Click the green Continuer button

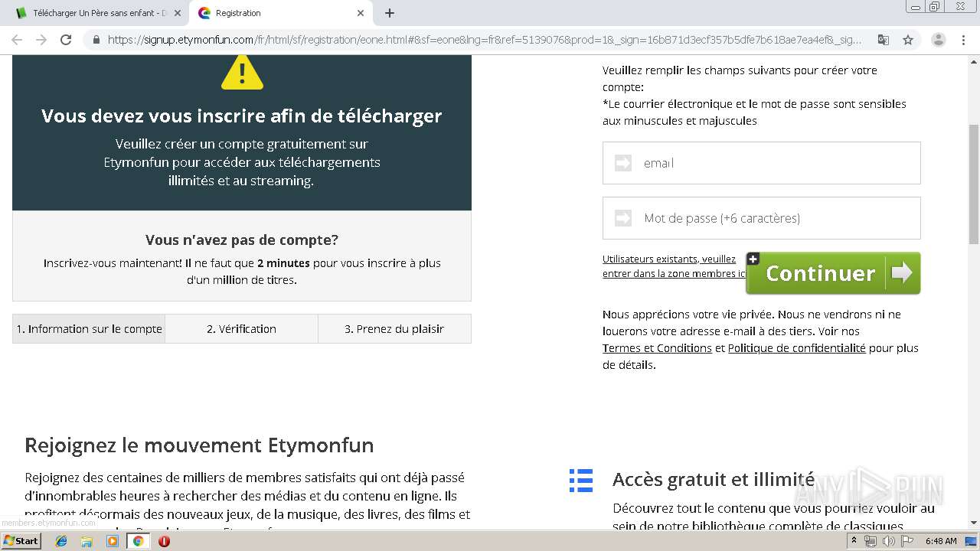pyautogui.click(x=833, y=273)
